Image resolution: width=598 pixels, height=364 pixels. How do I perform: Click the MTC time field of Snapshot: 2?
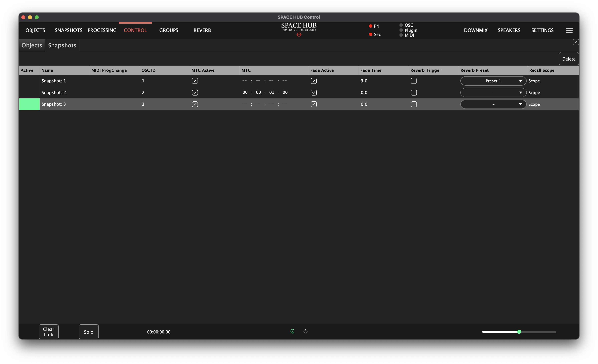[x=265, y=92]
